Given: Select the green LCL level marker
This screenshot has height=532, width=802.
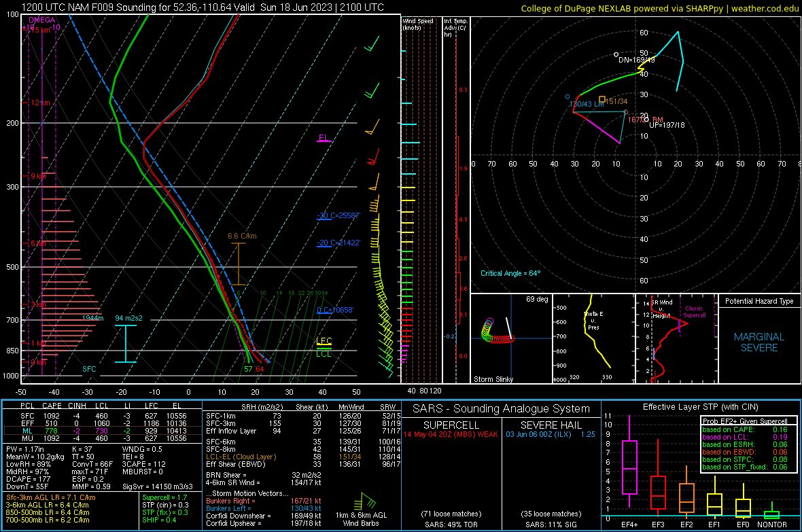Looking at the screenshot, I should click(324, 353).
